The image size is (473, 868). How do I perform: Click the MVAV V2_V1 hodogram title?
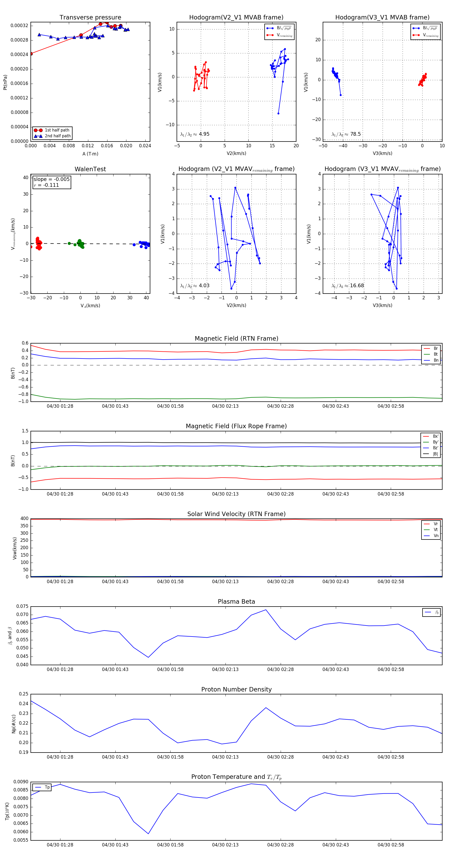tap(236, 169)
